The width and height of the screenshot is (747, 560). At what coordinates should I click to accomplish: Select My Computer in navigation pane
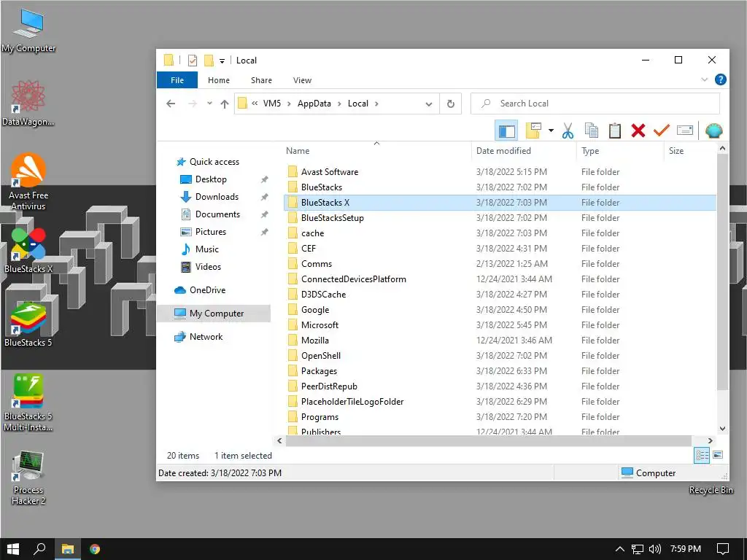(x=217, y=314)
